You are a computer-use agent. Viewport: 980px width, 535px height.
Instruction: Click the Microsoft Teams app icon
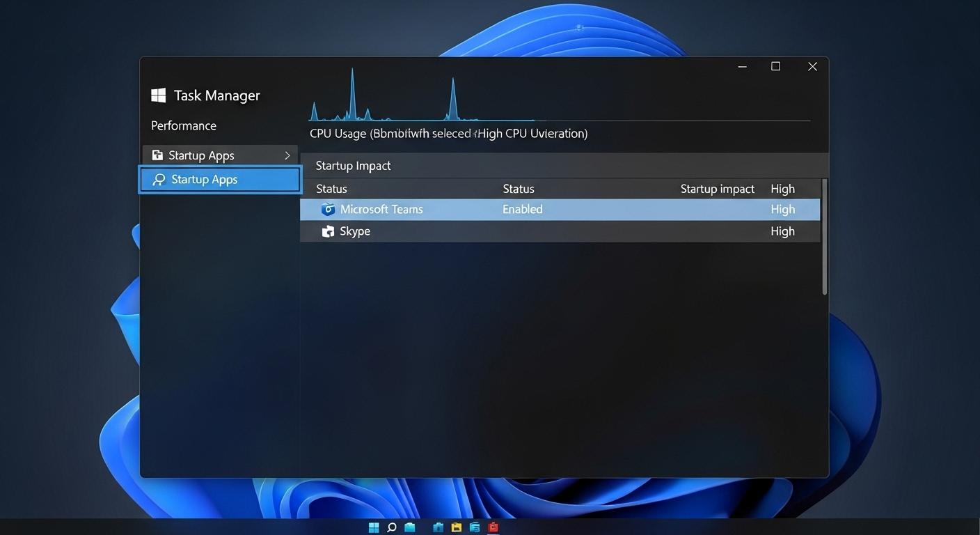click(x=328, y=209)
